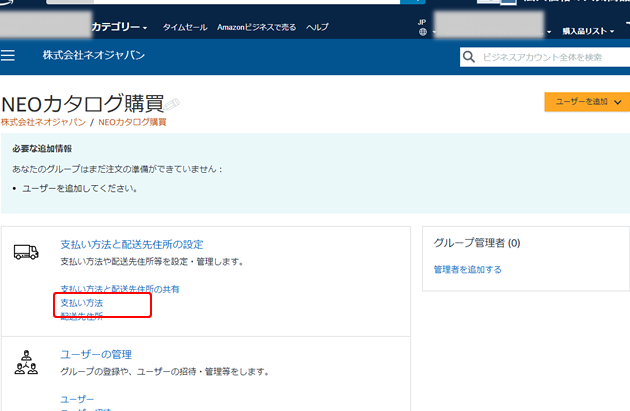Click the search magnifier icon
The height and width of the screenshot is (411, 630).
tap(468, 57)
